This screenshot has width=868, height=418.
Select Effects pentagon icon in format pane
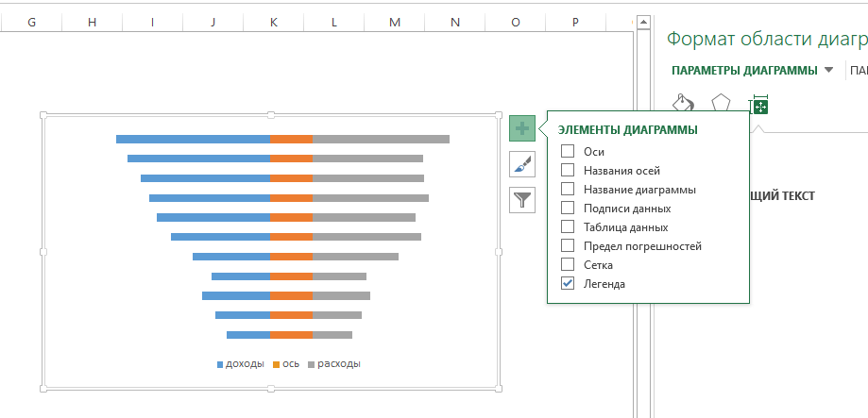721,104
